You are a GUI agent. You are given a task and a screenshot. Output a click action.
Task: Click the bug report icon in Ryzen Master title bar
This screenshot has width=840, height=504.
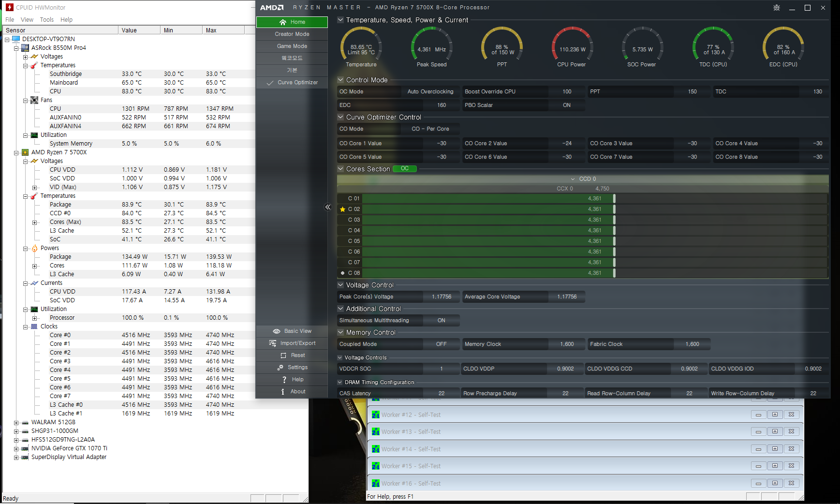pos(777,8)
